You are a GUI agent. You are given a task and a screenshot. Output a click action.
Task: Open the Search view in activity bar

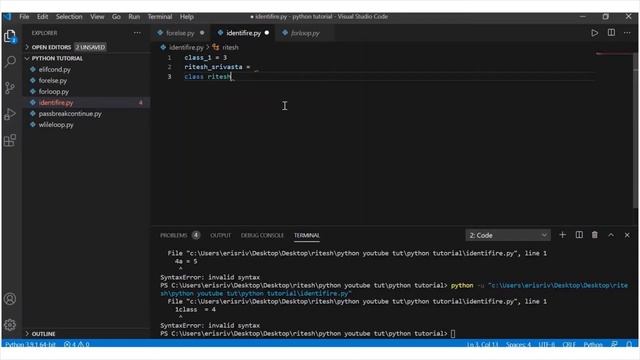tap(10, 62)
